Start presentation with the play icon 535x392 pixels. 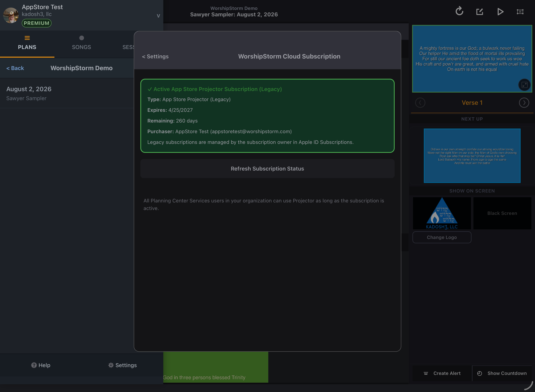tap(500, 11)
